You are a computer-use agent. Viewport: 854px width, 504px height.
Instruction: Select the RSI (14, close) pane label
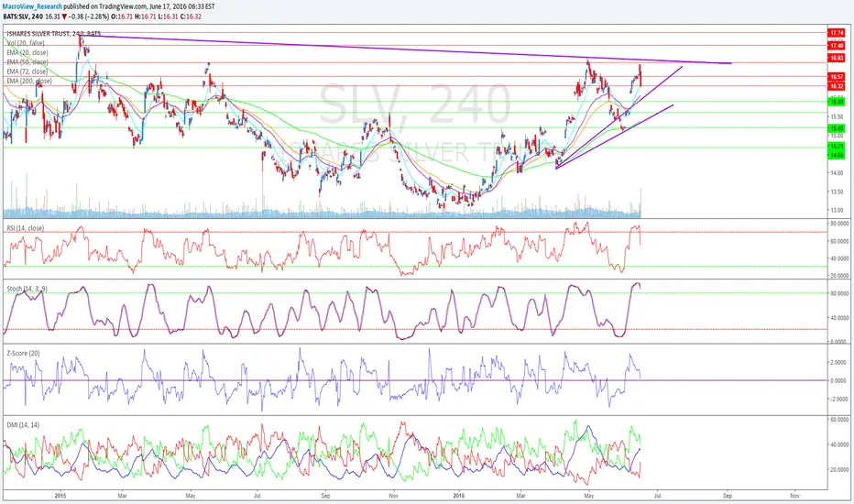[25, 228]
